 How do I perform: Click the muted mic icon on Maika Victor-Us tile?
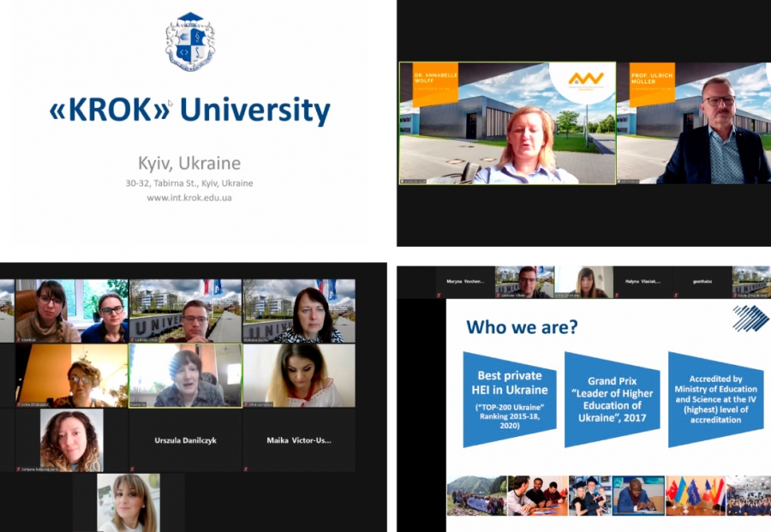247,469
